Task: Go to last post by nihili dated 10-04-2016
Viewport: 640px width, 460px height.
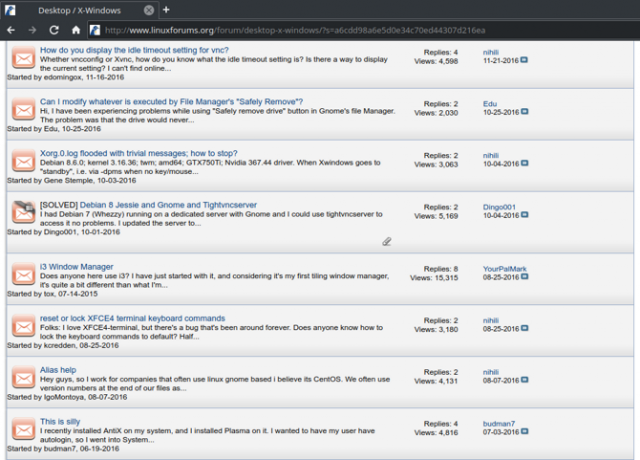Action: [524, 164]
